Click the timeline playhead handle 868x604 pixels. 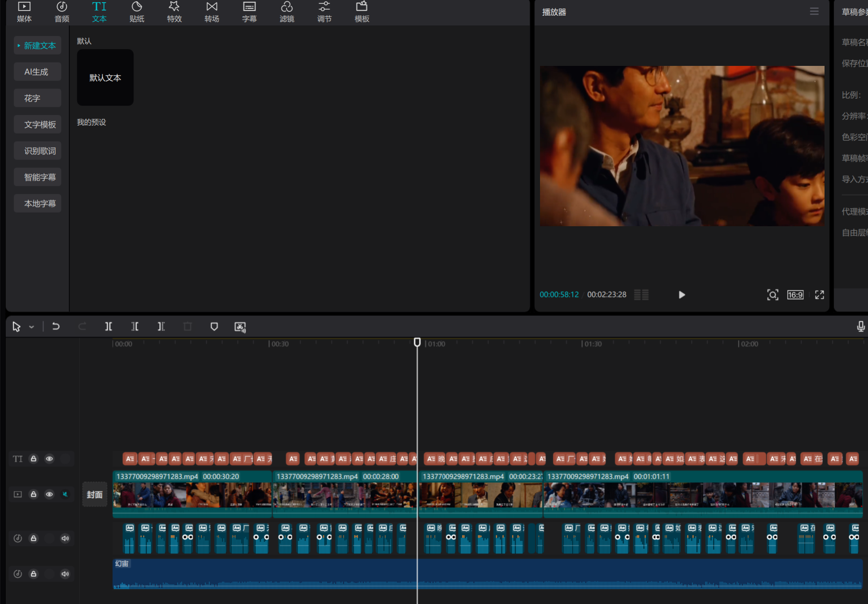[x=417, y=342]
